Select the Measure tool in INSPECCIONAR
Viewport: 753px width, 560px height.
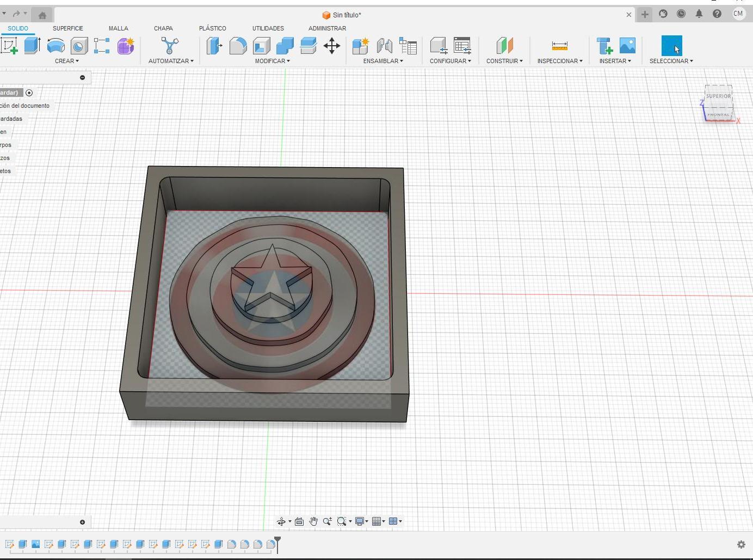point(559,46)
